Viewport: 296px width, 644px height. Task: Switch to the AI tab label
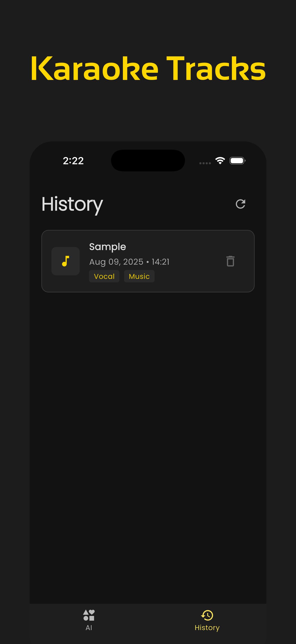point(89,628)
